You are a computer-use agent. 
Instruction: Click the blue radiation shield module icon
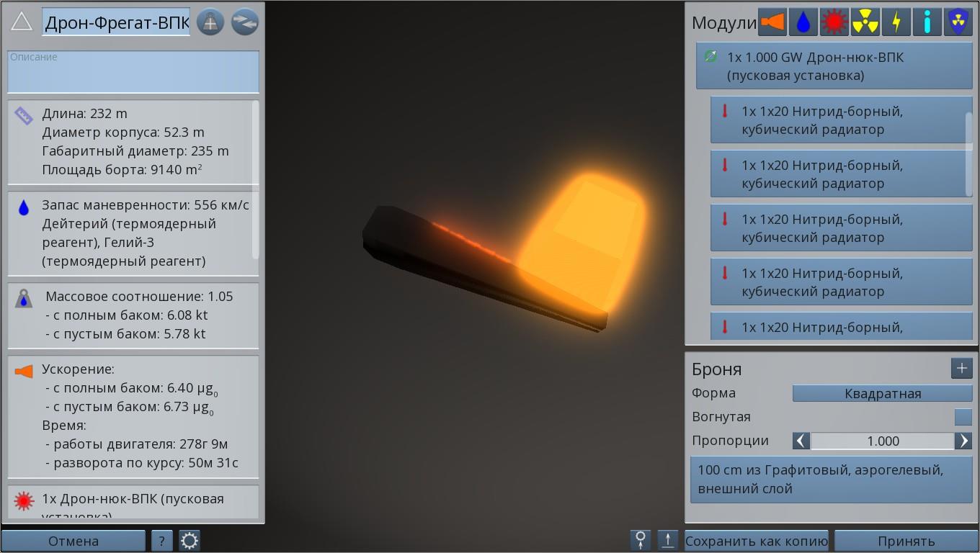pyautogui.click(x=958, y=22)
